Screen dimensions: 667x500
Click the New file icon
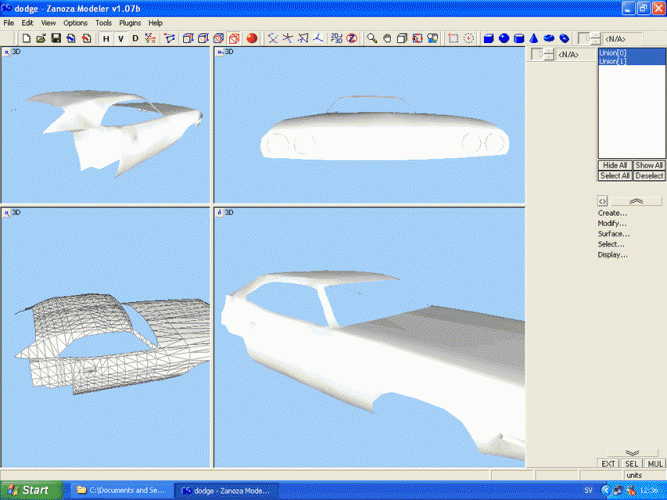coord(26,39)
